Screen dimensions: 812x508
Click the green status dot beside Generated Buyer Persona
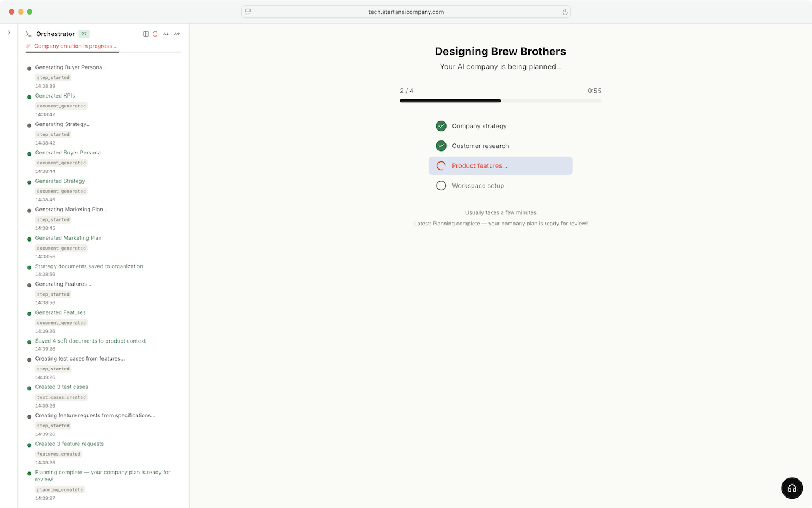point(30,154)
